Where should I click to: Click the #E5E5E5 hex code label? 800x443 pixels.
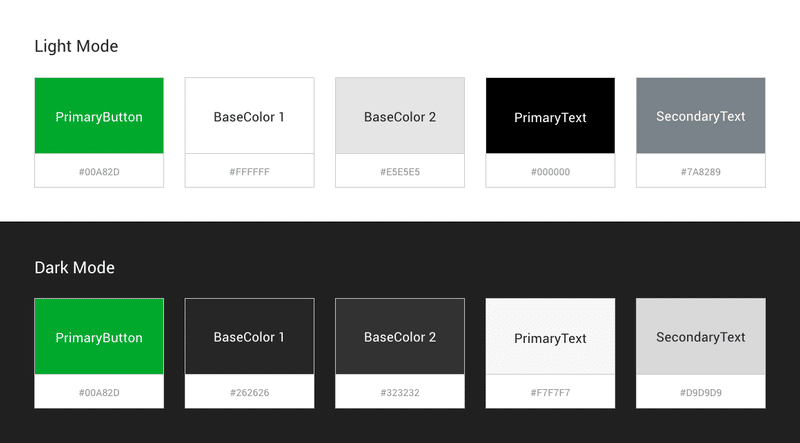coord(400,172)
